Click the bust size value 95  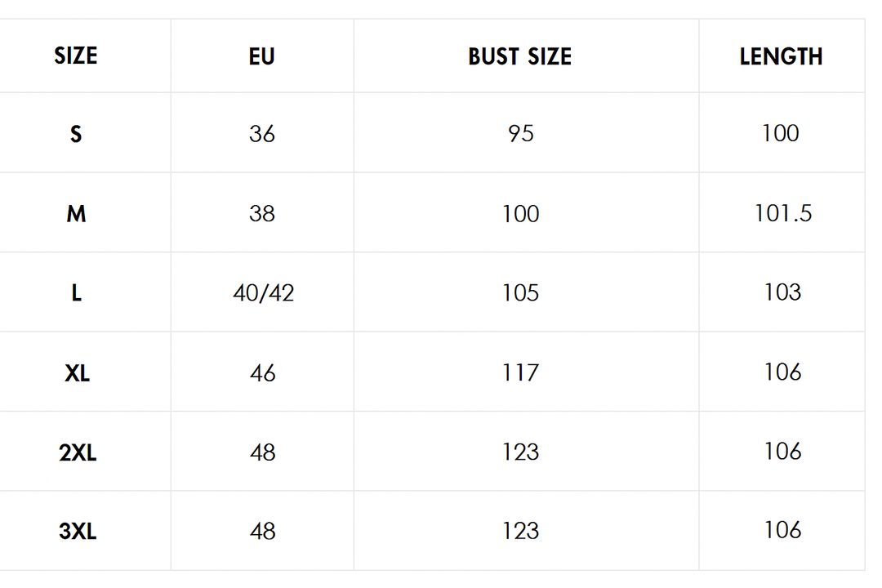[x=520, y=134]
